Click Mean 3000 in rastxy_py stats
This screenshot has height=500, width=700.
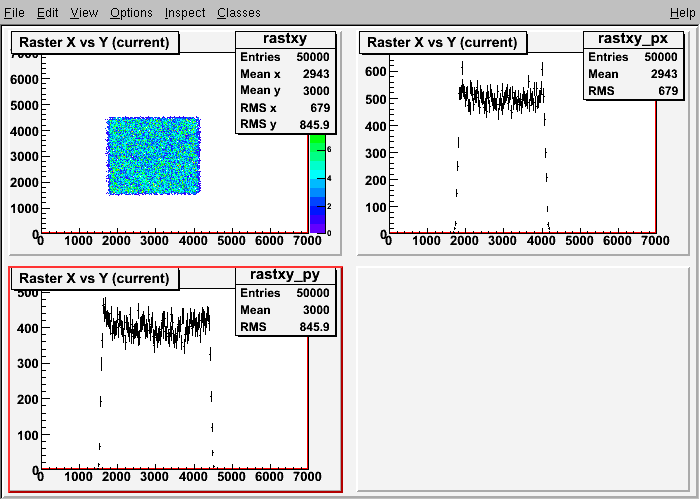(x=285, y=310)
